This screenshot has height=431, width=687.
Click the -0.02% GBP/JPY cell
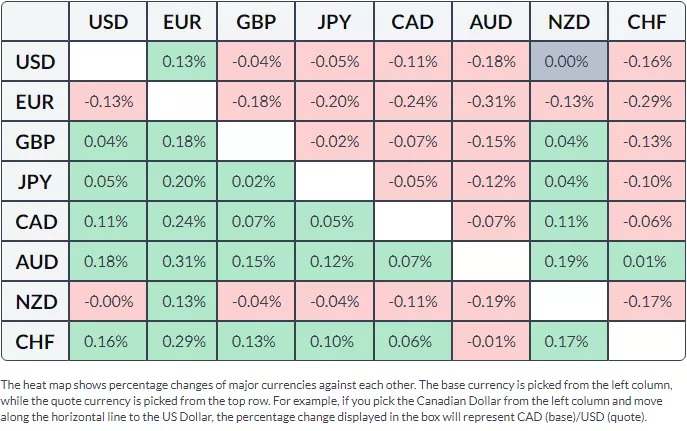[334, 141]
